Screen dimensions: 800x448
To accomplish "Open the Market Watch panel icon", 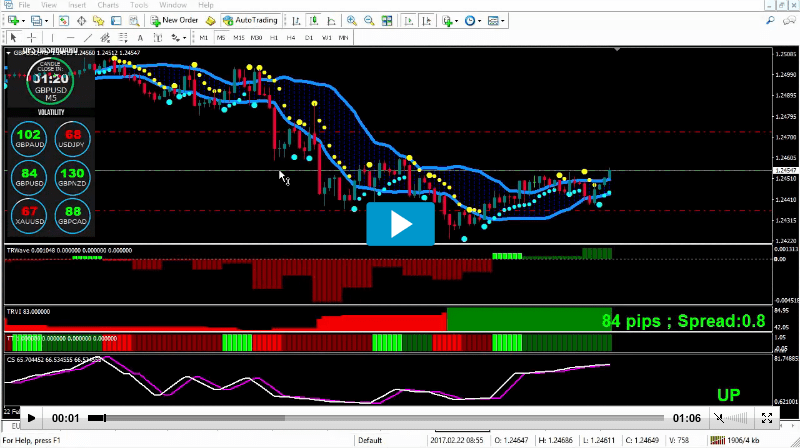I will click(63, 20).
